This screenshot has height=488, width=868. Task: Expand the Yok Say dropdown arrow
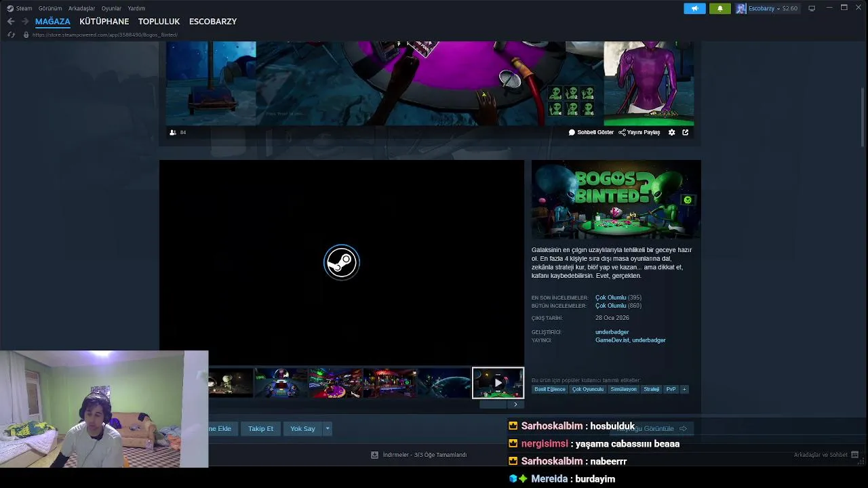(327, 428)
